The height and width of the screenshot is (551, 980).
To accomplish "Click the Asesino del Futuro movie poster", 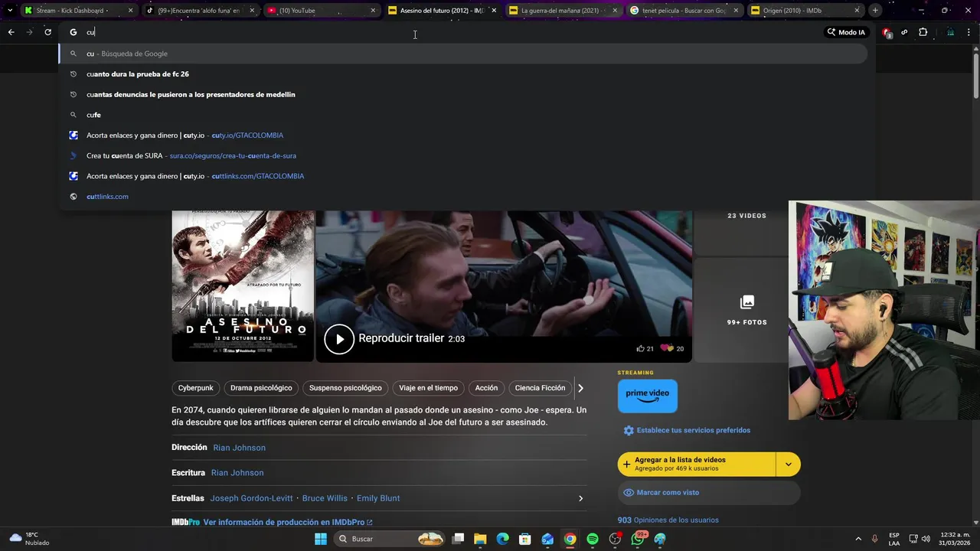I will point(243,285).
